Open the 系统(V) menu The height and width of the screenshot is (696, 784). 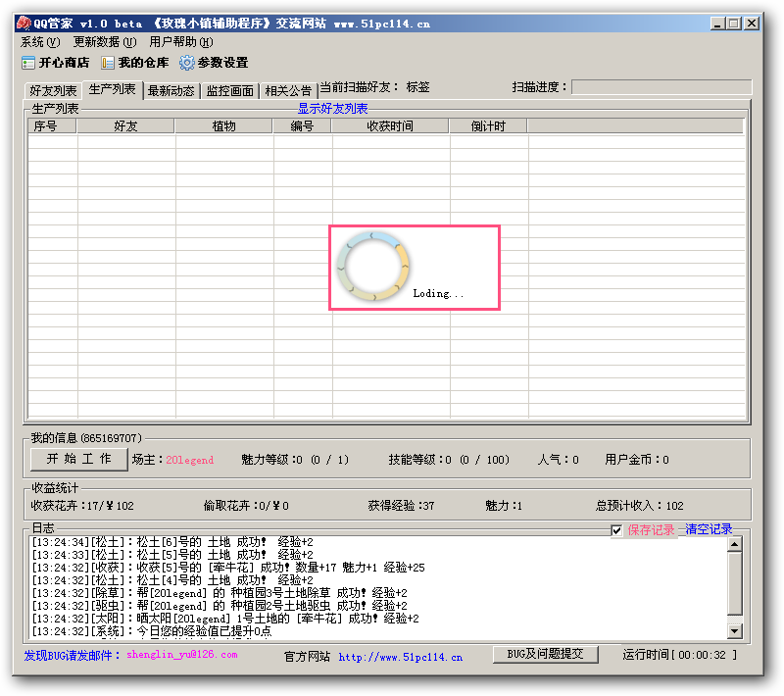[x=40, y=42]
